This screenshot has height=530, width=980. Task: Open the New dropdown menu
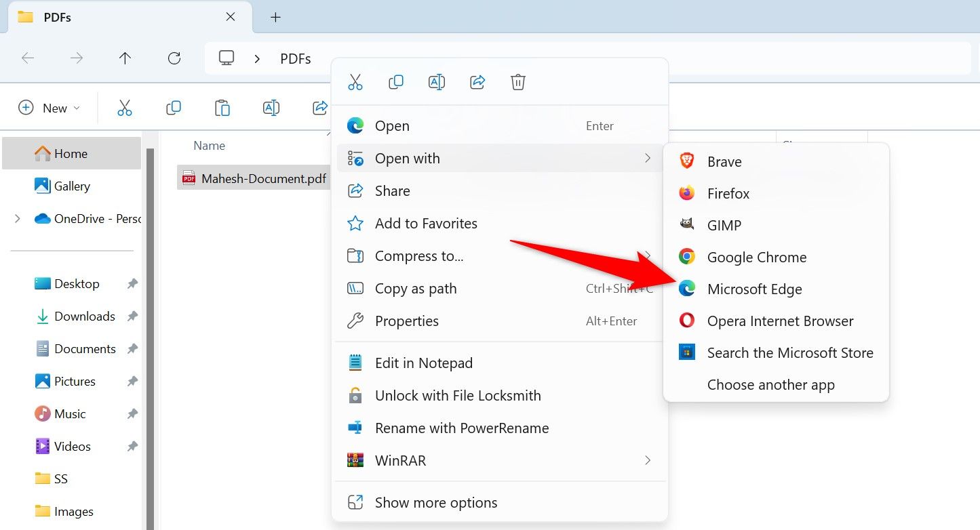pos(48,107)
